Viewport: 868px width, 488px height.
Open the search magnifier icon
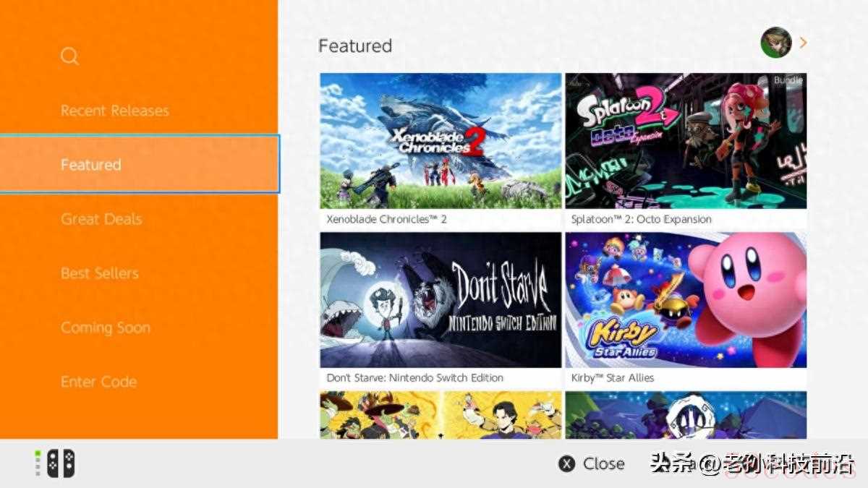69,56
